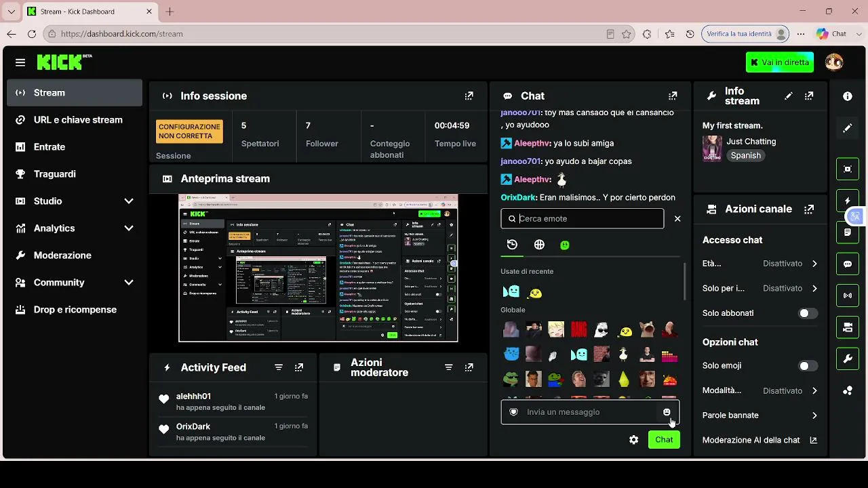Switch to the green Kick emotes tab

[565, 245]
